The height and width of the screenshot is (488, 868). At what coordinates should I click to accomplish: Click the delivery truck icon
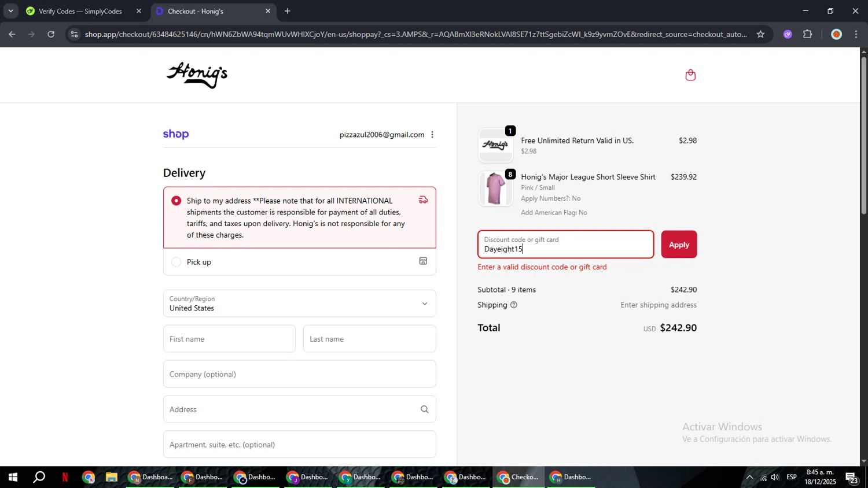[x=424, y=200]
